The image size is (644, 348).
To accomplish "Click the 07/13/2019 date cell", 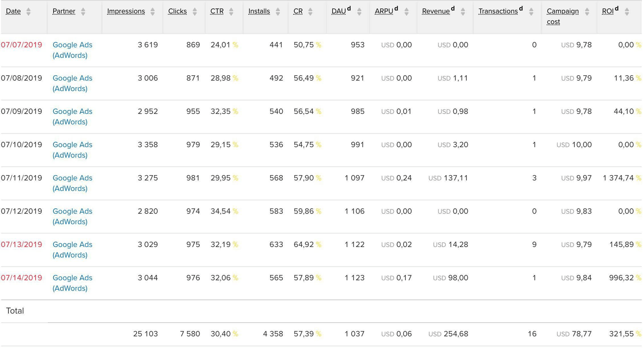I will [22, 245].
